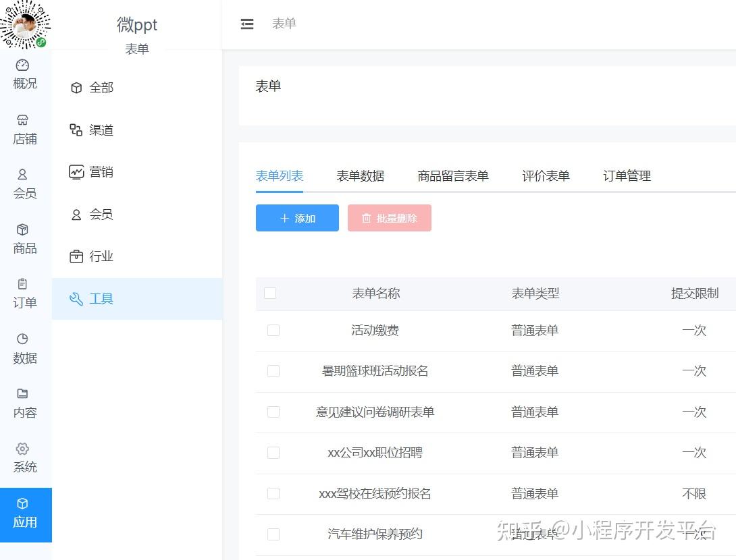This screenshot has width=736, height=560.
Task: Switch to the 商品留言表单 tab
Action: click(x=453, y=176)
